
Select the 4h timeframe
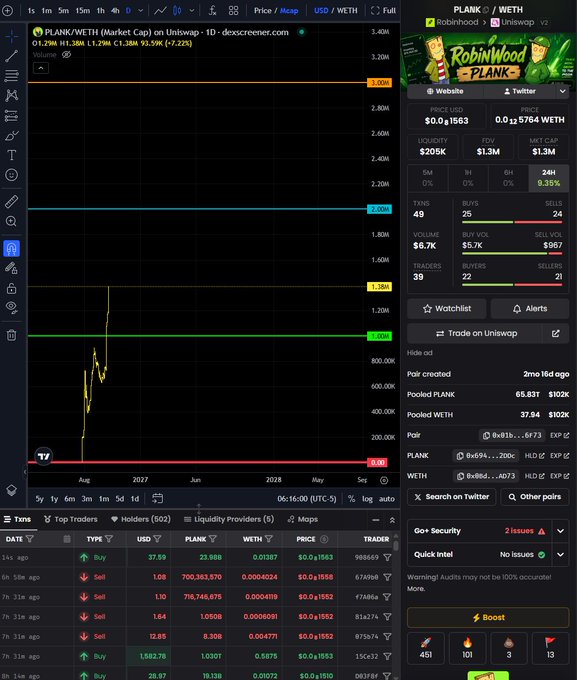point(115,10)
